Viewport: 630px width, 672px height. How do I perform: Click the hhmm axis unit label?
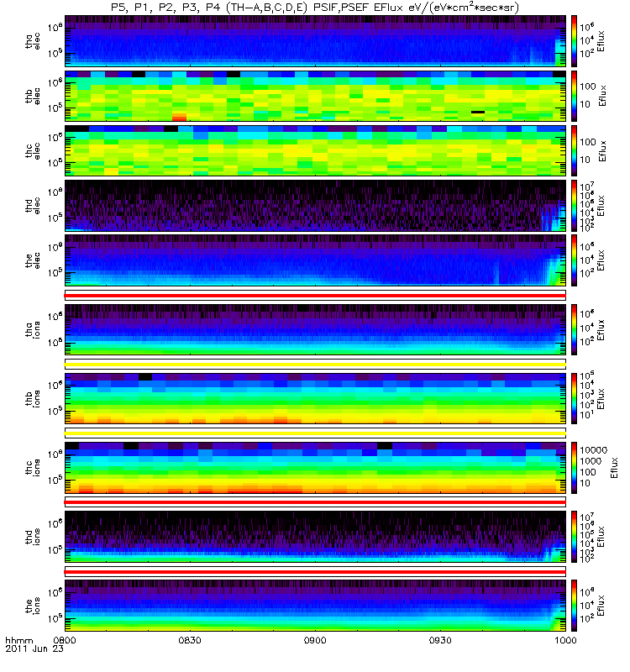[x=18, y=640]
